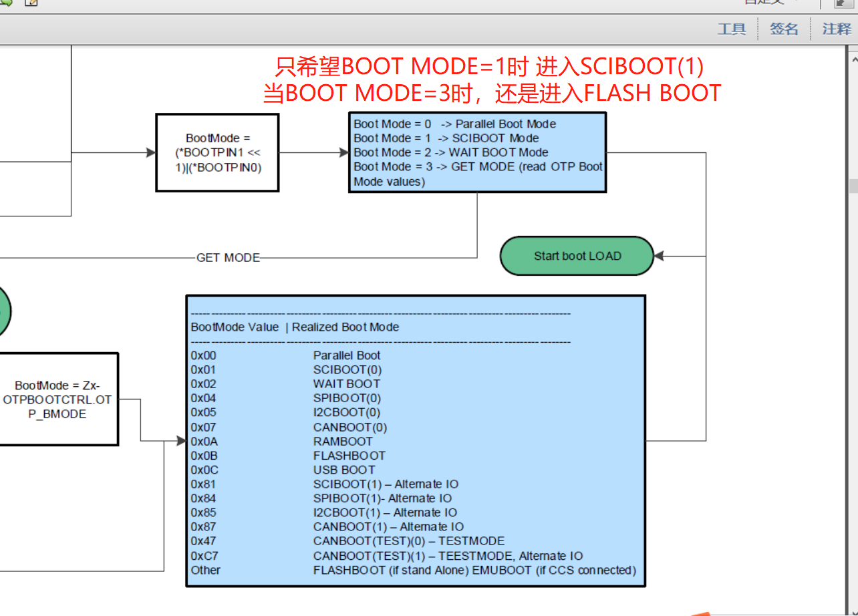Screen dimensions: 858x616
Task: Click "FLASHBOOT" in the 0x0B row
Action: click(x=349, y=456)
